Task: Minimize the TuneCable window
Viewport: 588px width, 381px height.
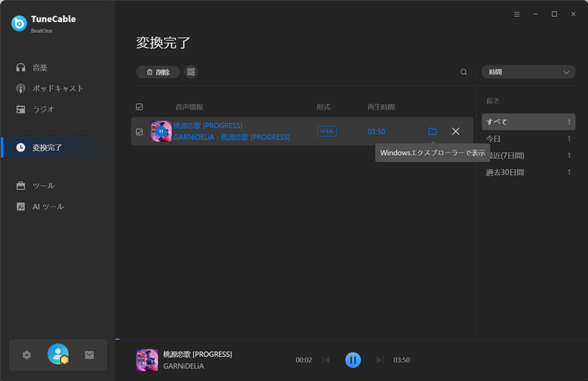Action: click(x=536, y=14)
